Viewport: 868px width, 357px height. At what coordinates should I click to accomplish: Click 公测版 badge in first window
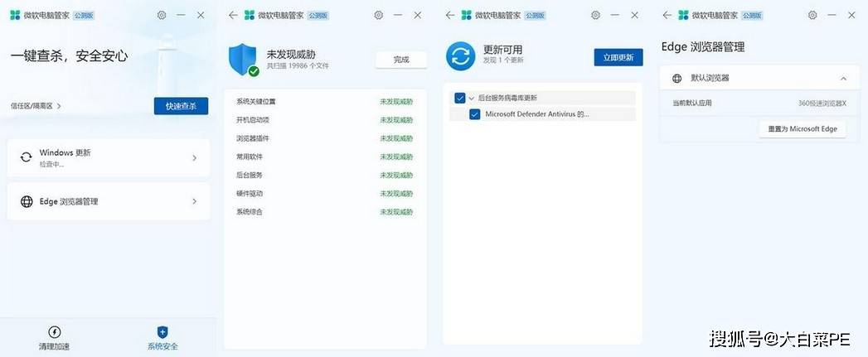pos(84,16)
